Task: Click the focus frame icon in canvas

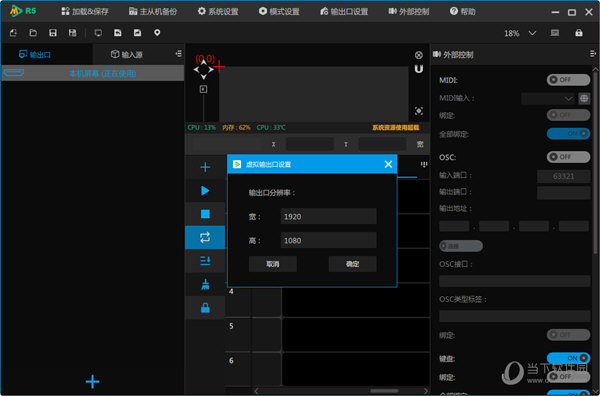Action: tap(419, 111)
